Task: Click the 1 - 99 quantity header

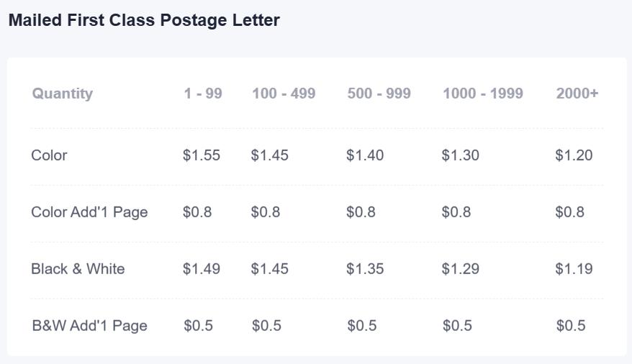Action: [203, 94]
